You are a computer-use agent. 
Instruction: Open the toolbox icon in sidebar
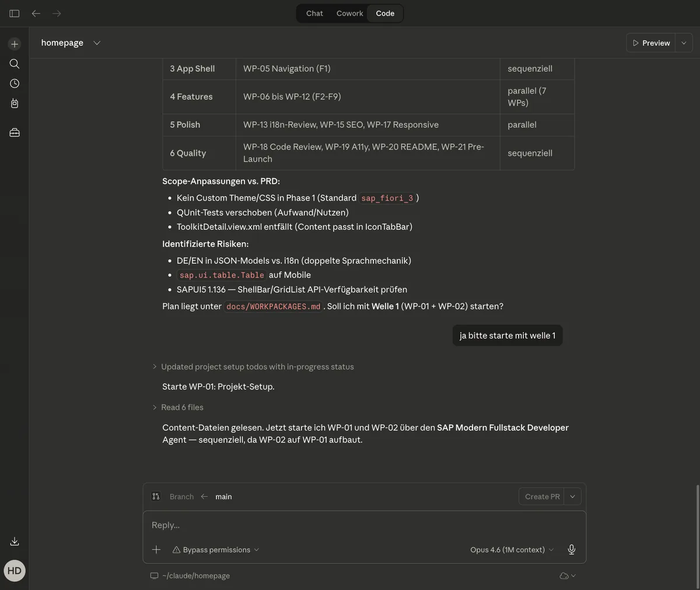click(x=15, y=132)
